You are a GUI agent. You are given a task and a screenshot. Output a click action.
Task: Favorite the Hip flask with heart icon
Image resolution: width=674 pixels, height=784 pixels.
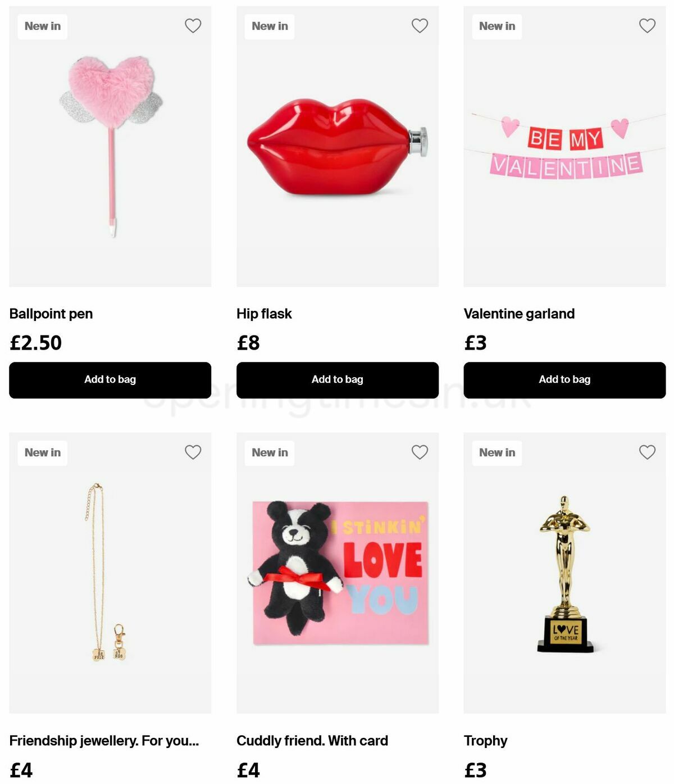click(420, 26)
